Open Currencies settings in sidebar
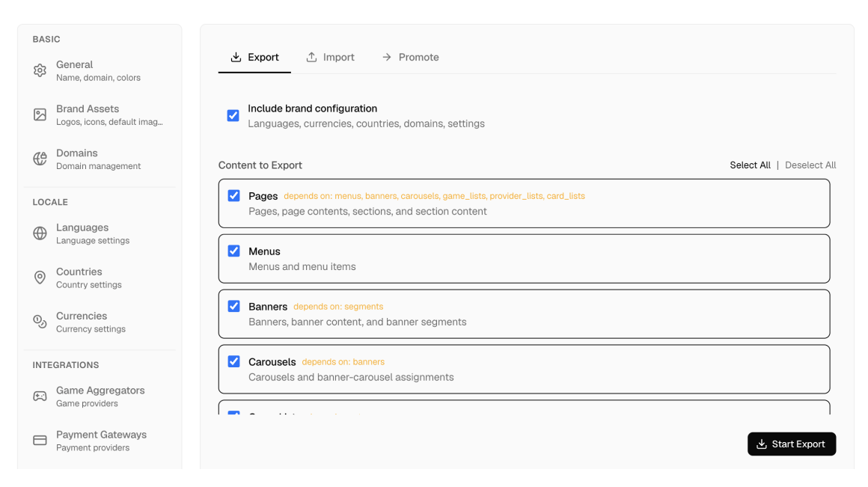This screenshot has height=487, width=868. click(100, 322)
